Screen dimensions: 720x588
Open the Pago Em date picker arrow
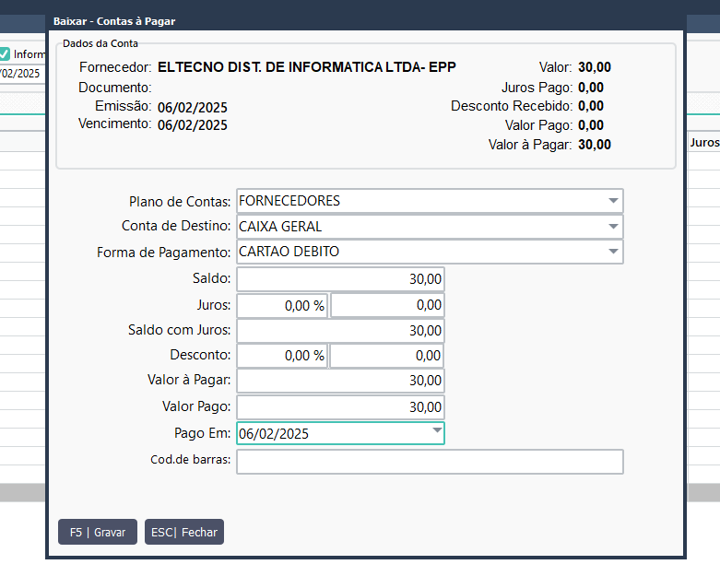(436, 432)
